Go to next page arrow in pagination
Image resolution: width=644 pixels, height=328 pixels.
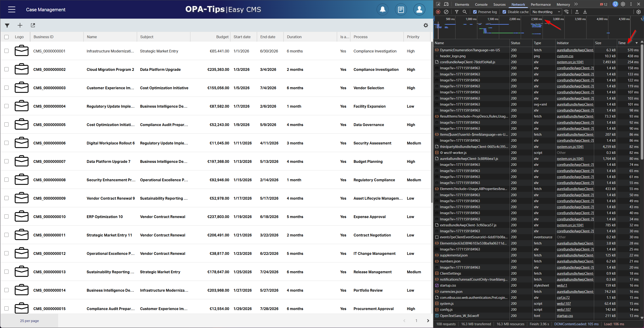tap(428, 321)
